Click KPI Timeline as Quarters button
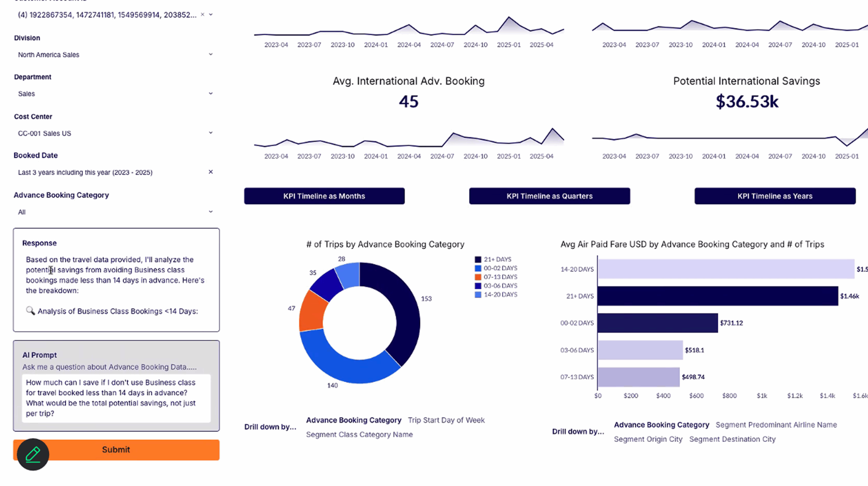 (549, 196)
